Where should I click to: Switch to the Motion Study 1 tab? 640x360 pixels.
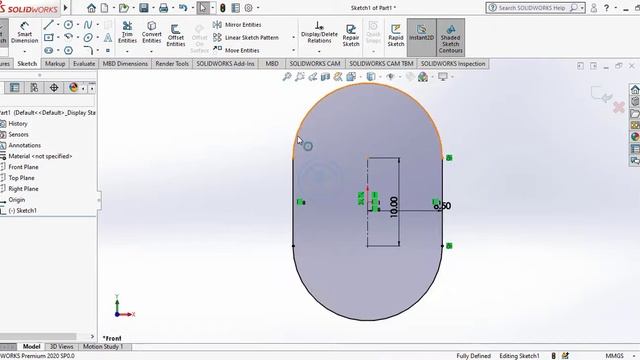[x=103, y=347]
